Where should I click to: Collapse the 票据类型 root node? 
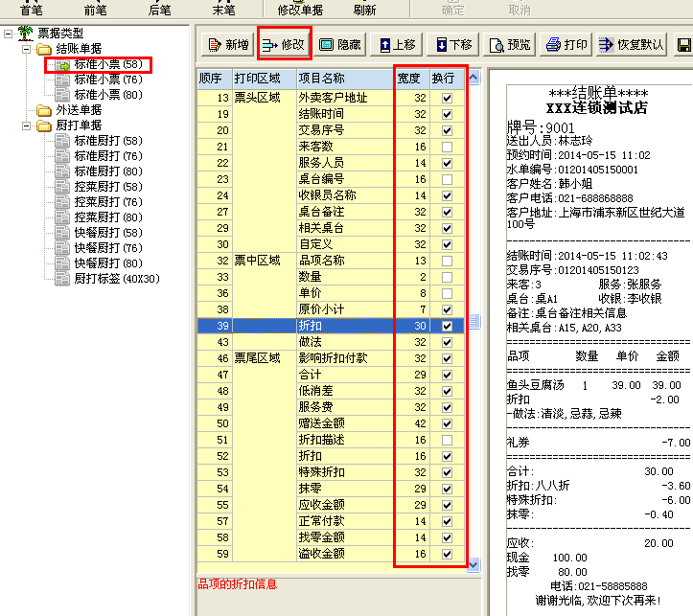tap(9, 34)
